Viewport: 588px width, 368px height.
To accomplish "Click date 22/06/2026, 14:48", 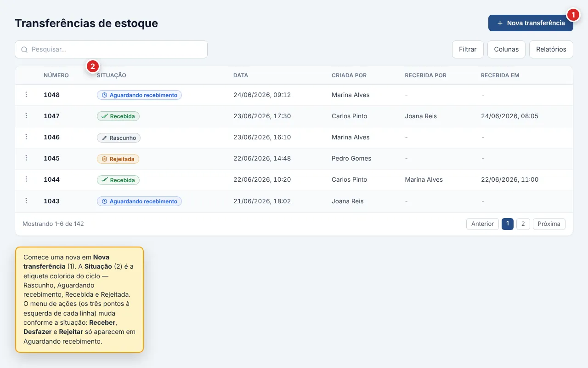I will 262,158.
